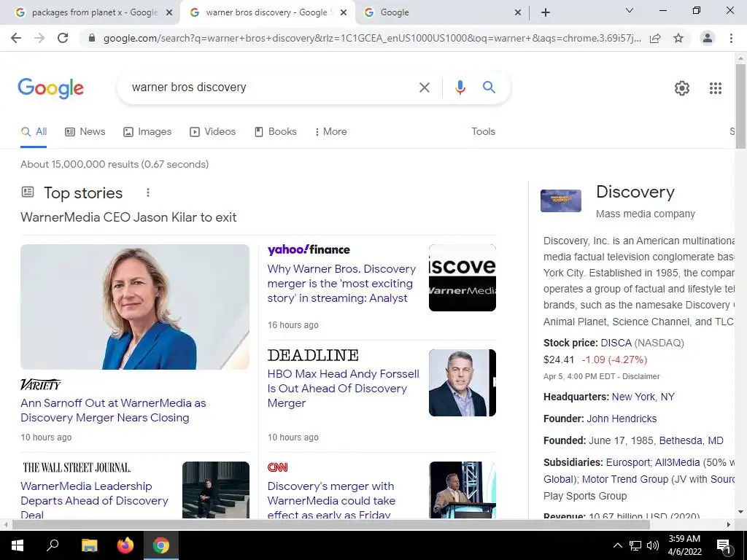Open network status tray icon
The height and width of the screenshot is (560, 747).
coord(635,545)
